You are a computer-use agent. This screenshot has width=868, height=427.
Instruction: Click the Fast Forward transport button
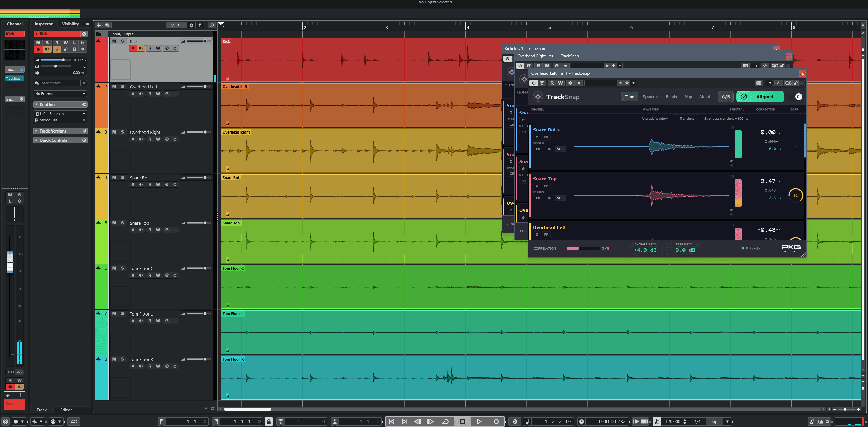click(x=430, y=421)
